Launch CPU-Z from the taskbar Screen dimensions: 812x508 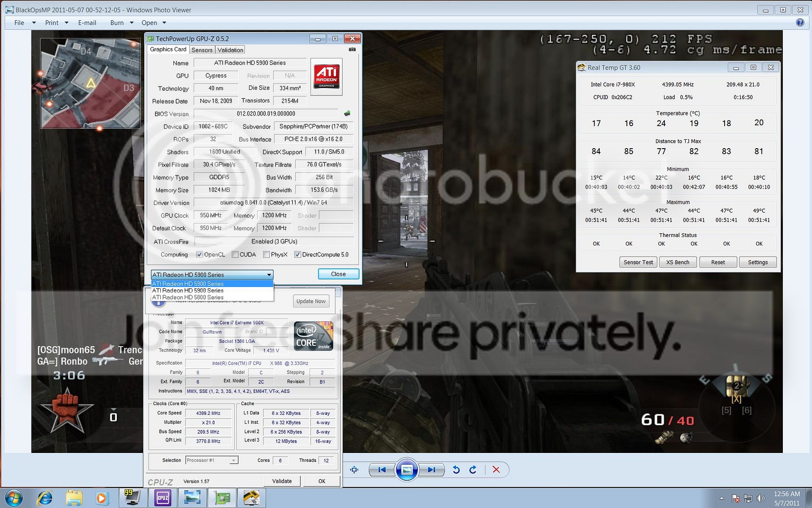click(x=163, y=498)
